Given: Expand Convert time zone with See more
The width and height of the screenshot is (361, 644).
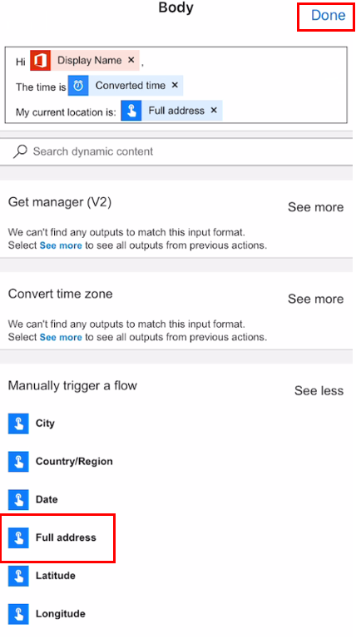Looking at the screenshot, I should click(x=315, y=299).
